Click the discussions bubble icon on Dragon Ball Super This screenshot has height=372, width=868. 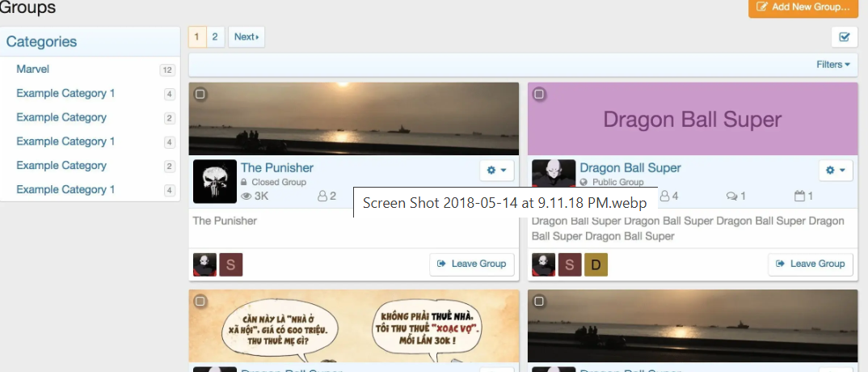pos(732,196)
